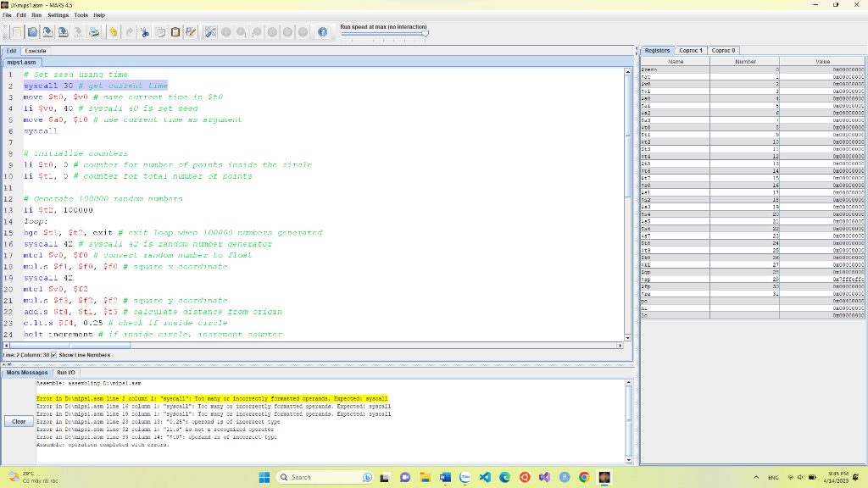
Task: Click the Stop execution icon
Action: click(287, 32)
